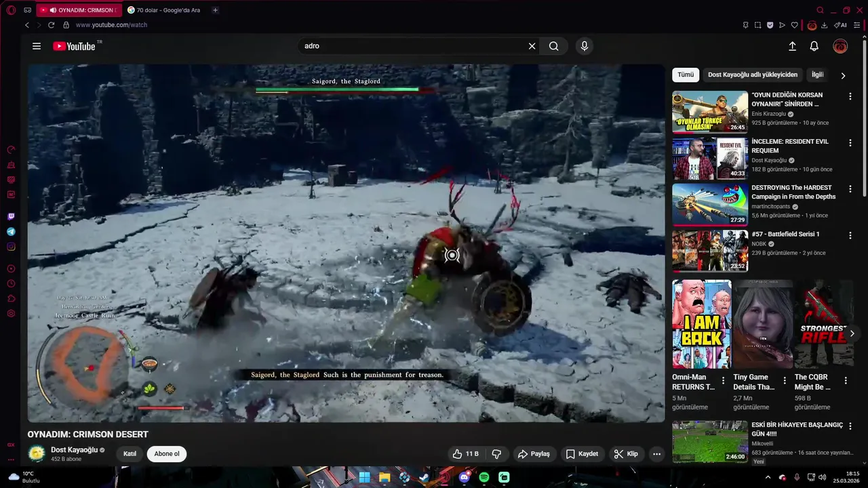868x488 pixels.
Task: Open sidebar settings gear icon
Action: click(x=11, y=313)
